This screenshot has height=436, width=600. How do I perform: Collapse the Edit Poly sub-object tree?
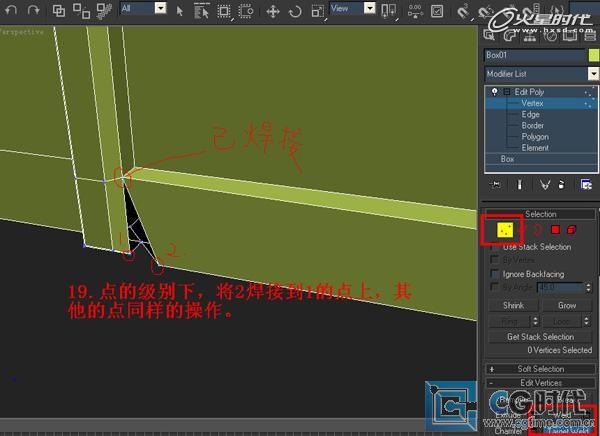[x=507, y=92]
